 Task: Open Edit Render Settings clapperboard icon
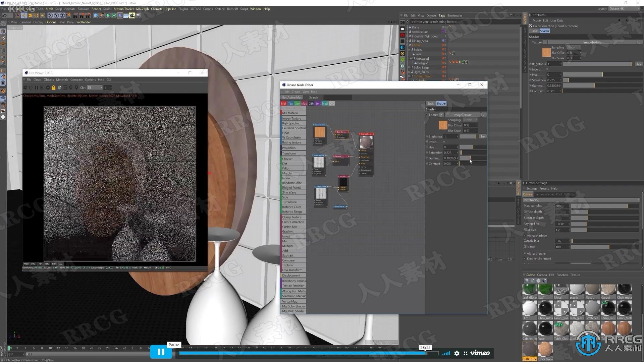click(88, 15)
